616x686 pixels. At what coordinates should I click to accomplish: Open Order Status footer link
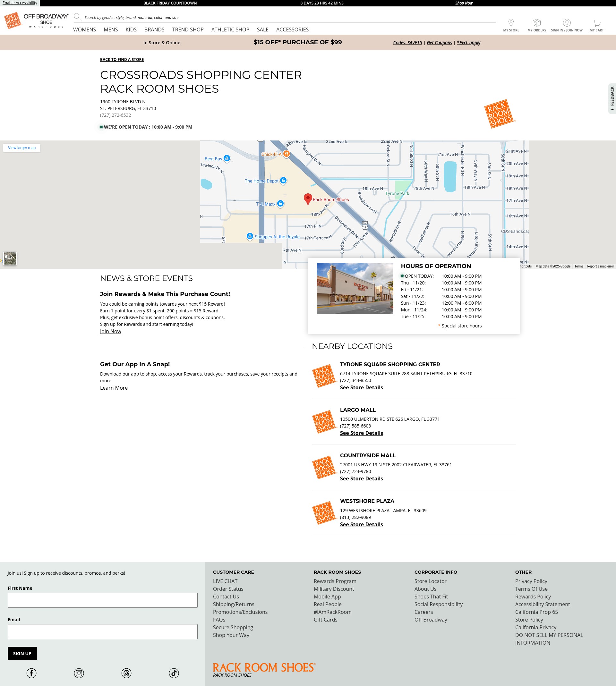(x=228, y=589)
